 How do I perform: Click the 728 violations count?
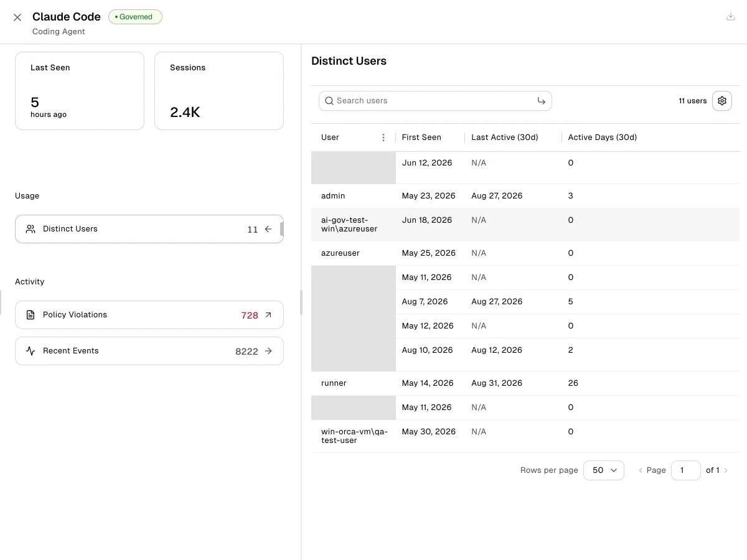250,315
